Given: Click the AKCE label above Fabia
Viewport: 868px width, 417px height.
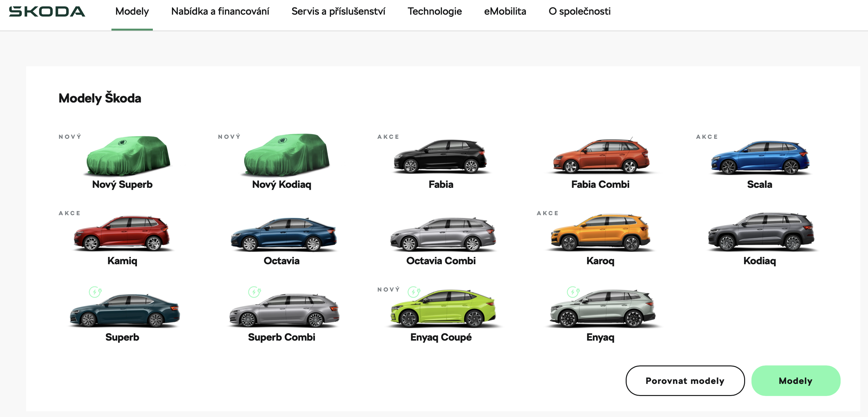Looking at the screenshot, I should point(388,137).
